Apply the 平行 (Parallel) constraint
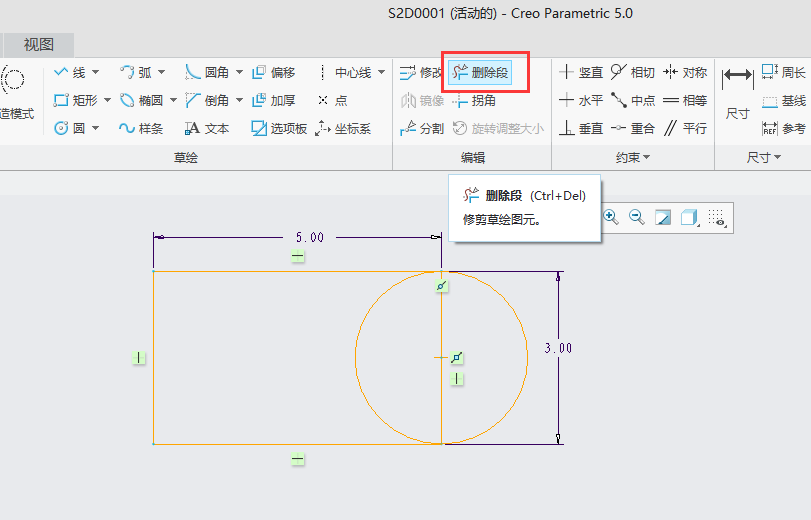Image resolution: width=811 pixels, height=520 pixels. 685,128
